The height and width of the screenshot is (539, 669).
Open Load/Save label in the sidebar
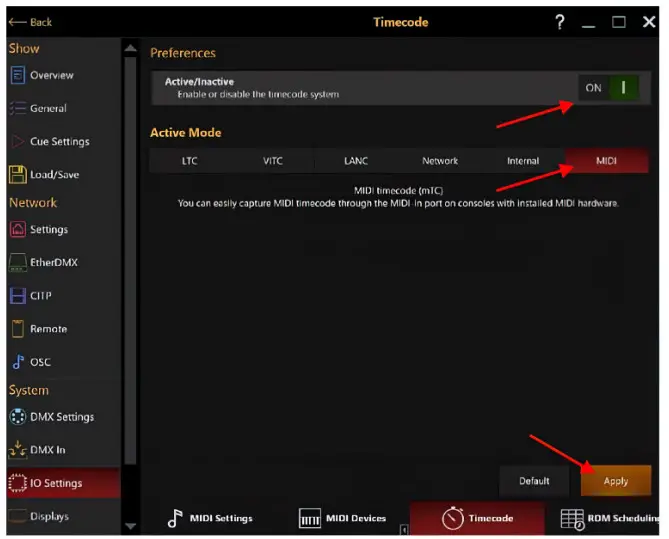54,175
